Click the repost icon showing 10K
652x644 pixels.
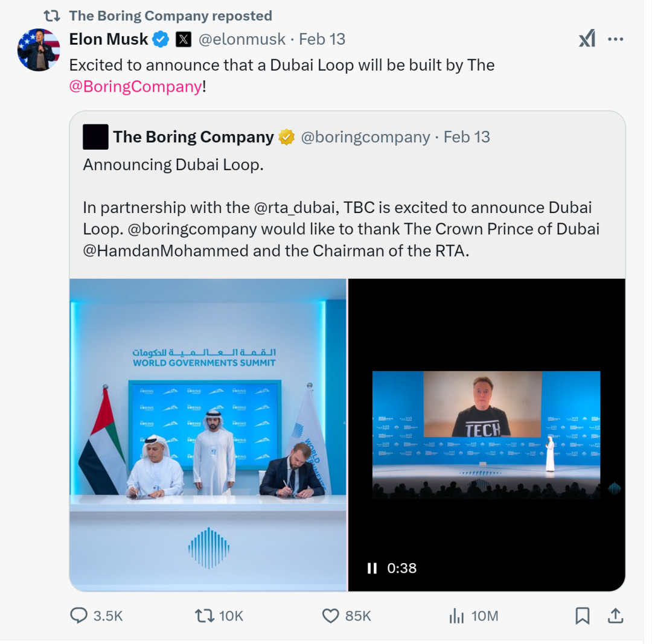205,616
